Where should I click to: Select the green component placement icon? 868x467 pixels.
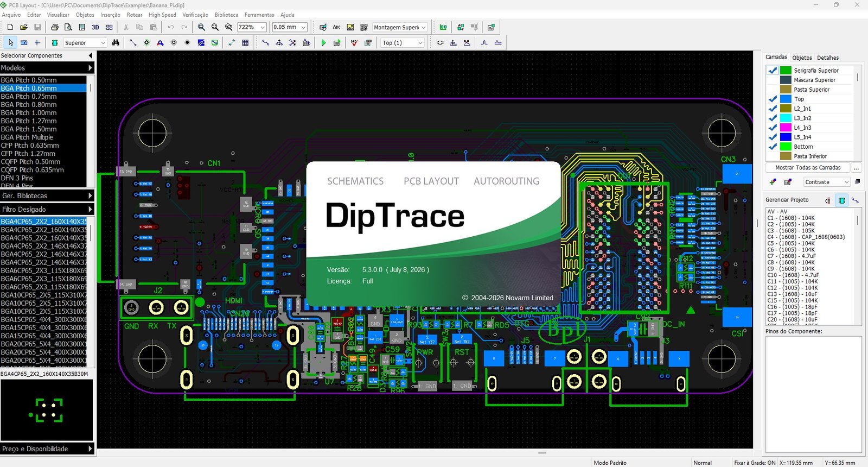(54, 42)
